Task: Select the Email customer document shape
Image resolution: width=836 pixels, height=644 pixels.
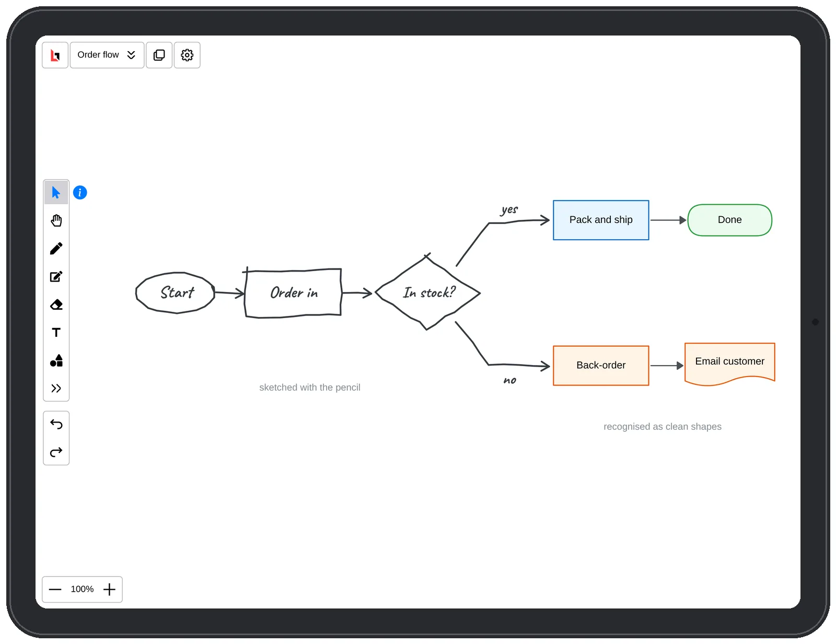Action: pyautogui.click(x=730, y=364)
